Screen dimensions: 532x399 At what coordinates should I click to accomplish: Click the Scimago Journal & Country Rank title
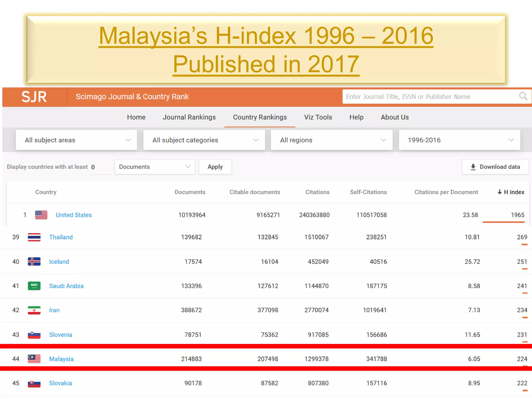click(x=132, y=97)
